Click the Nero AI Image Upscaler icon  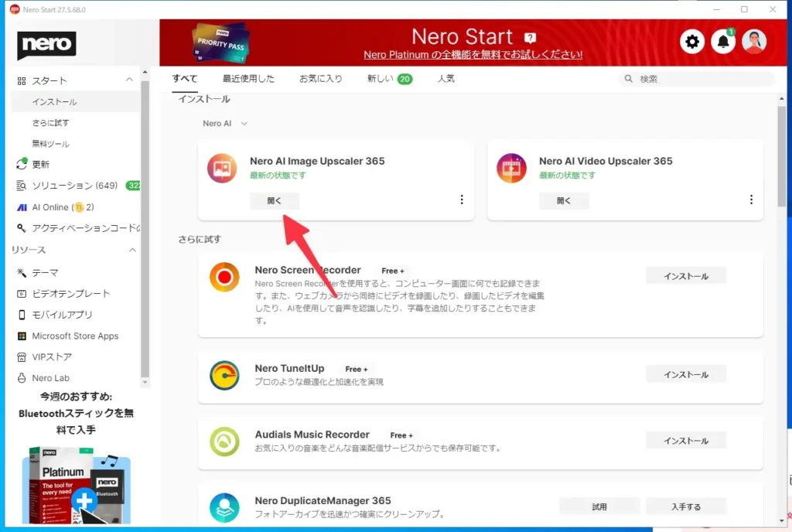(x=222, y=169)
